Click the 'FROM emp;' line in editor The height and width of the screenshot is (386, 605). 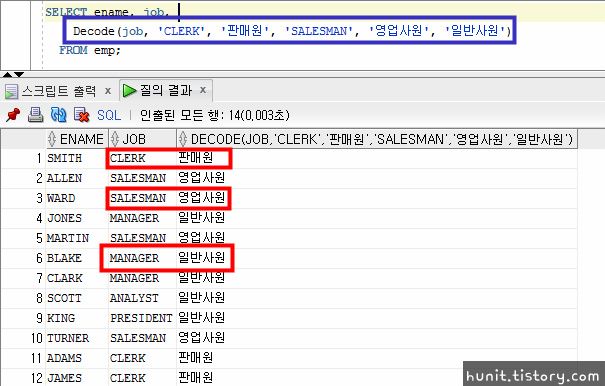(90, 50)
